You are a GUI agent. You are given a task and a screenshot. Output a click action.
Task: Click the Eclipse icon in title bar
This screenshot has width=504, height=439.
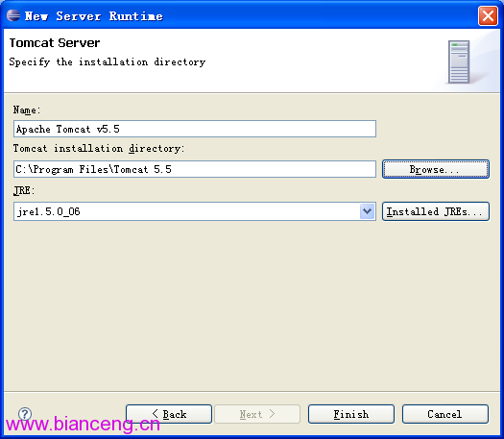[x=13, y=15]
